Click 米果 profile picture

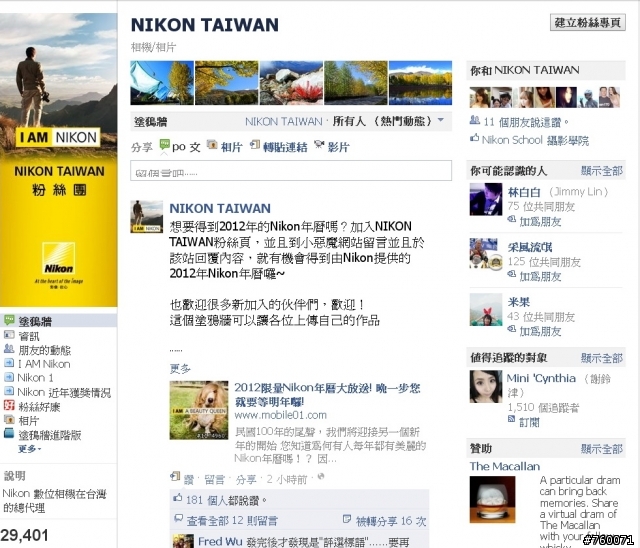click(x=486, y=309)
